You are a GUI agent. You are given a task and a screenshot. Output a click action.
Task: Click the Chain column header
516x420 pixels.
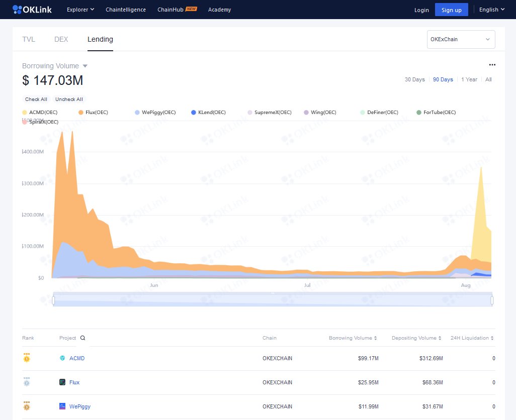click(x=270, y=338)
